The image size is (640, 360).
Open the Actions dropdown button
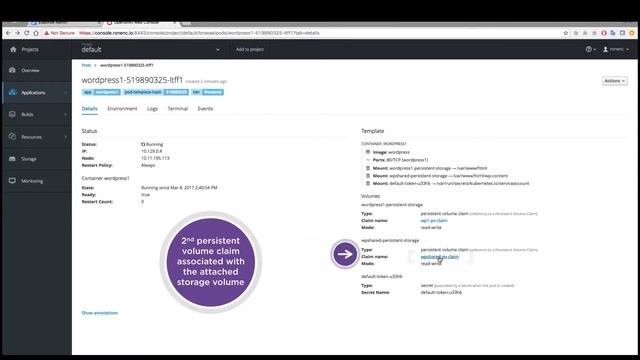click(615, 81)
